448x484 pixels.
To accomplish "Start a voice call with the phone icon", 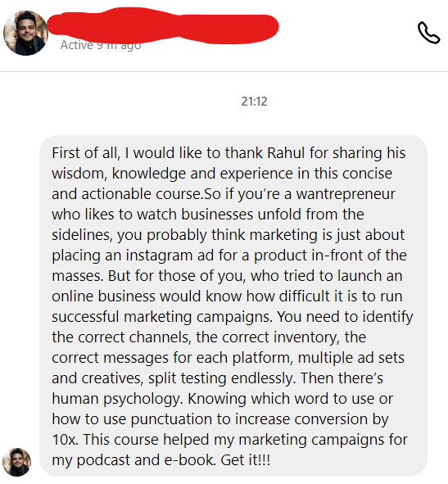I will click(428, 33).
